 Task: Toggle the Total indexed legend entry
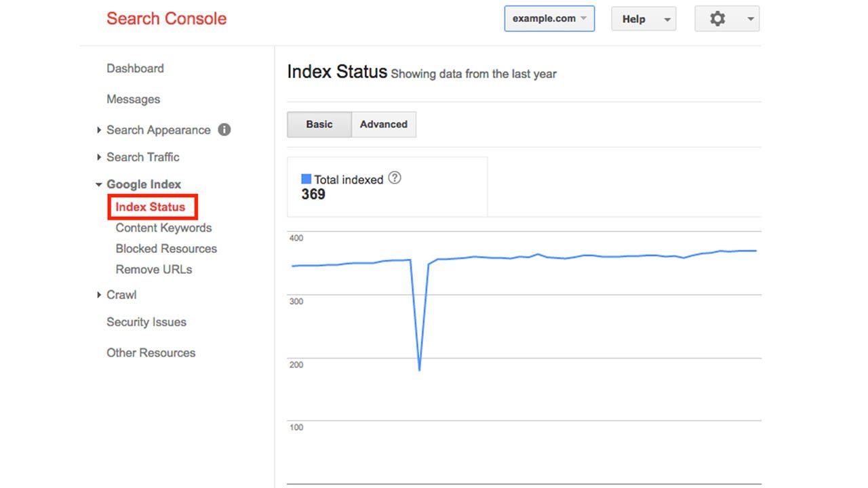(348, 180)
